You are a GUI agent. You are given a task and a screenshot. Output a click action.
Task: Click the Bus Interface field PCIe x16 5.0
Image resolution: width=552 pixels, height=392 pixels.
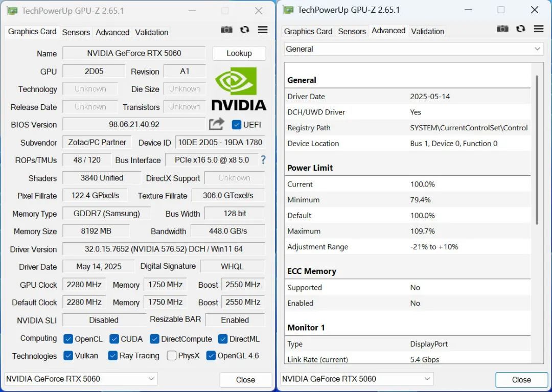pos(212,160)
